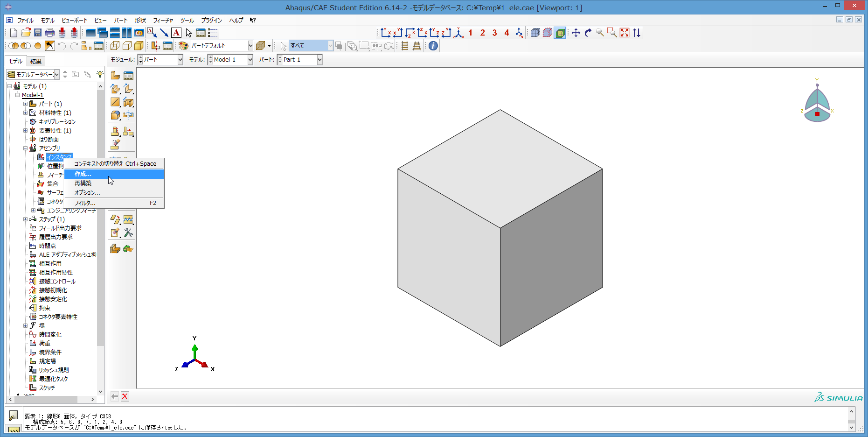The height and width of the screenshot is (437, 868).
Task: Enable hidden line render style
Action: [127, 46]
